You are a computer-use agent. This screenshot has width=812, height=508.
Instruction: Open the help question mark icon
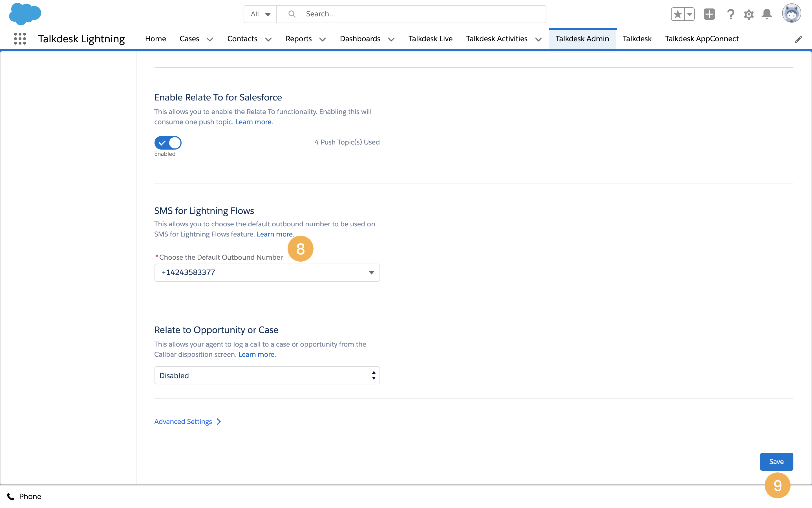(x=731, y=14)
